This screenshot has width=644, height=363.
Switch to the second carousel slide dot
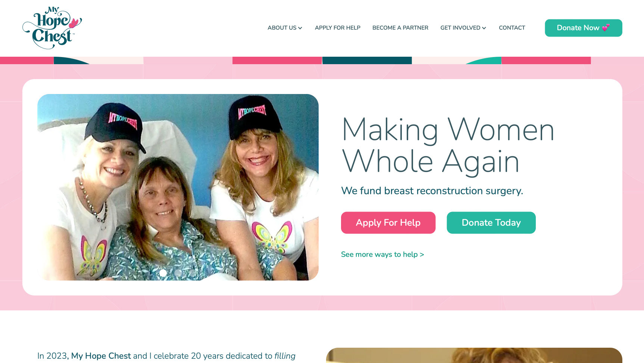click(178, 273)
